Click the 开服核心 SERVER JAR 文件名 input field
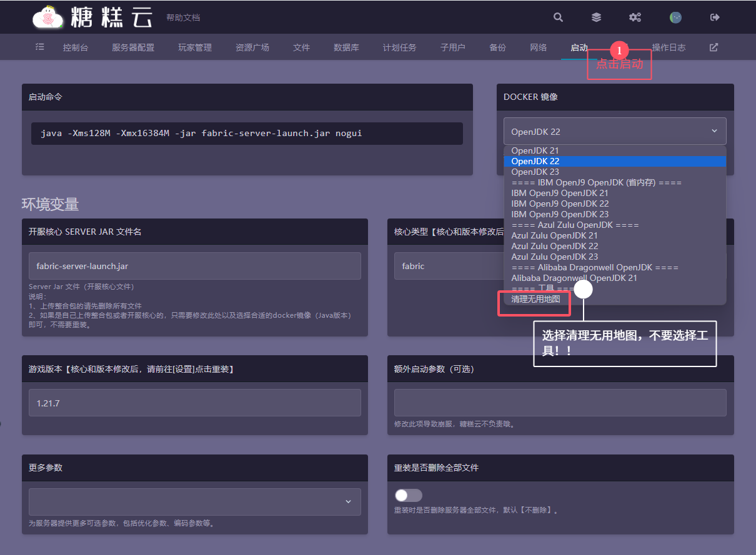This screenshot has width=756, height=555. pos(194,266)
